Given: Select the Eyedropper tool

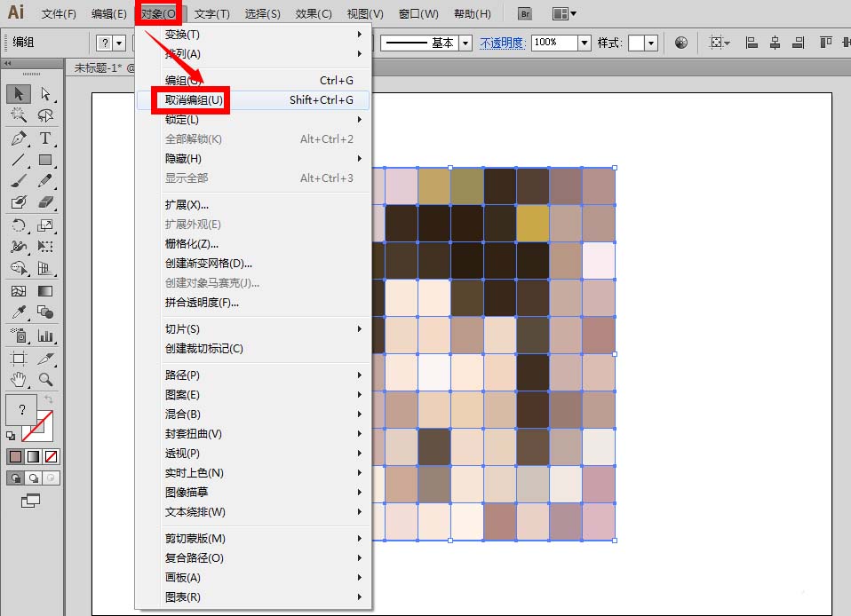Looking at the screenshot, I should coord(19,312).
